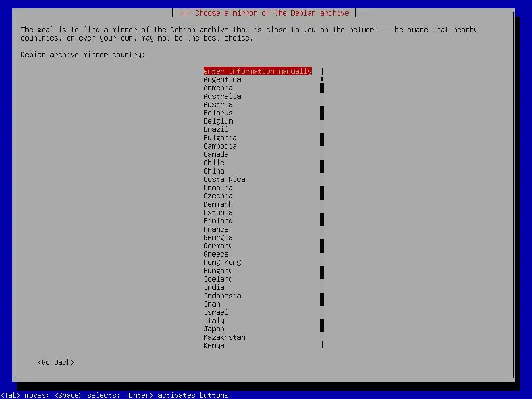
Task: Click the scrollbar up arrow
Action: click(322, 71)
